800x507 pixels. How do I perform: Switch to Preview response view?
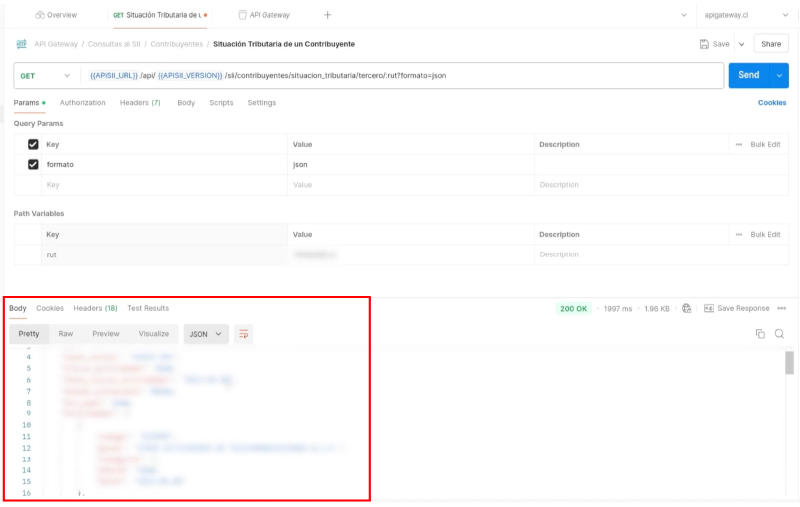click(106, 335)
